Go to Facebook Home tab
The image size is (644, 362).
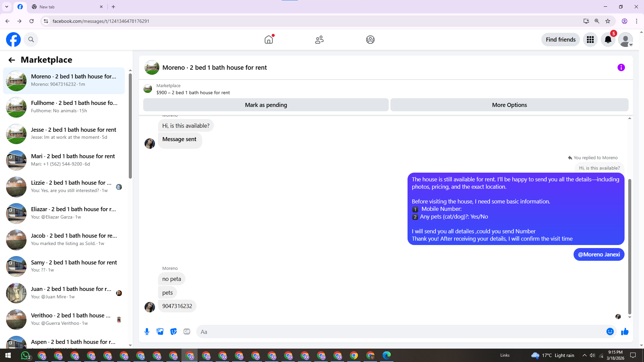click(269, 40)
